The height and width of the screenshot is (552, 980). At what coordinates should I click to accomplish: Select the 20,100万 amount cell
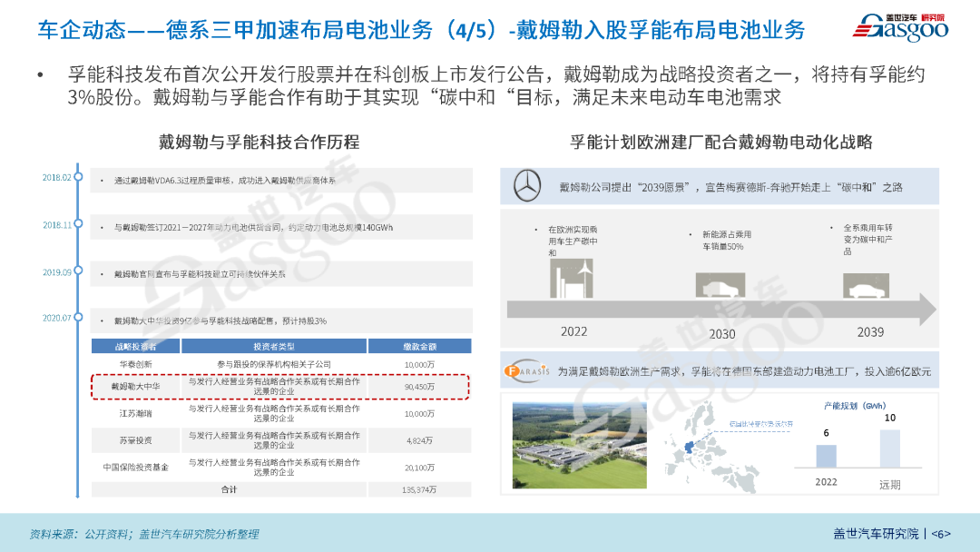click(419, 468)
